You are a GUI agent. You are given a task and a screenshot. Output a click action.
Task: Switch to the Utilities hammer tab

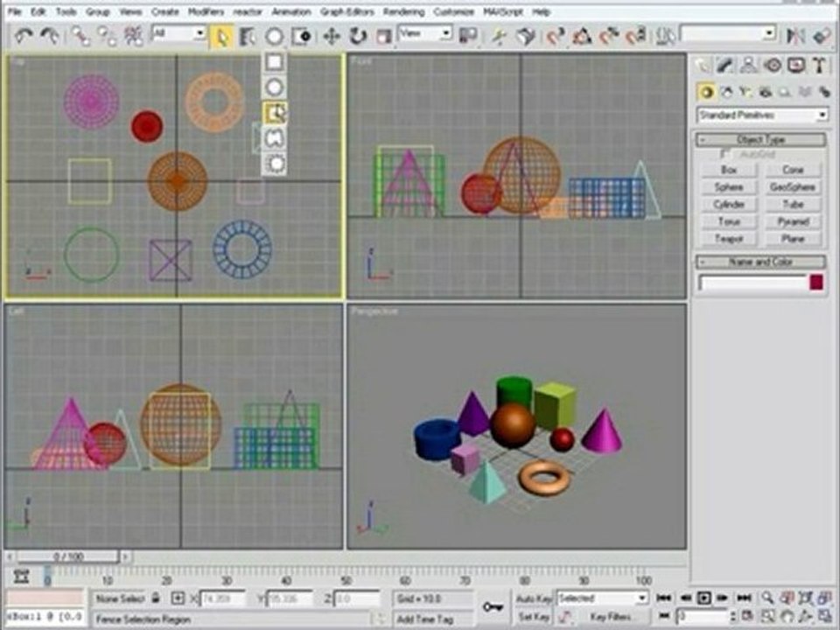pyautogui.click(x=819, y=66)
